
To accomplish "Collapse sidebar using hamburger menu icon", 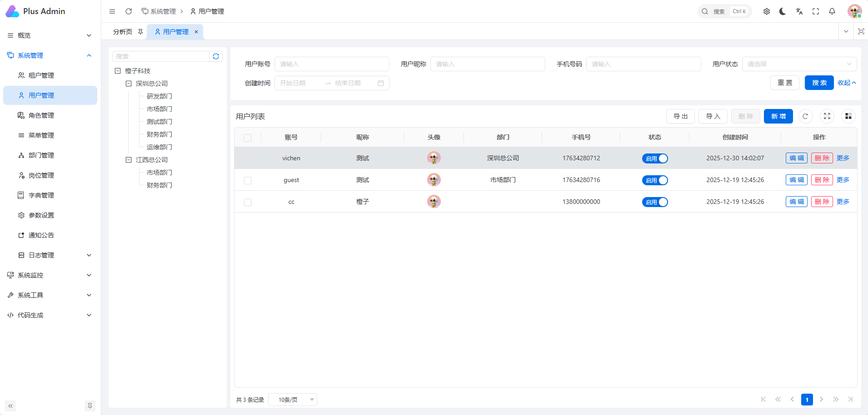I will 112,11.
